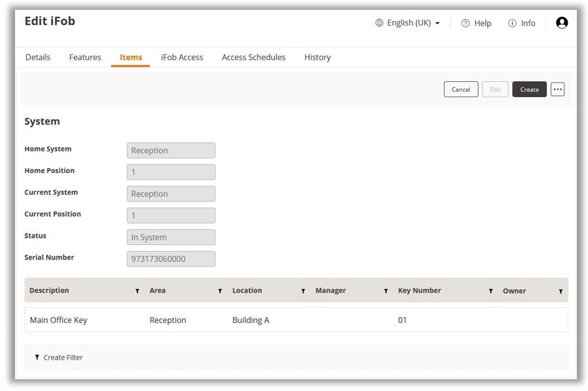The width and height of the screenshot is (588, 391).
Task: Click the Manager column filter icon
Action: click(x=386, y=291)
